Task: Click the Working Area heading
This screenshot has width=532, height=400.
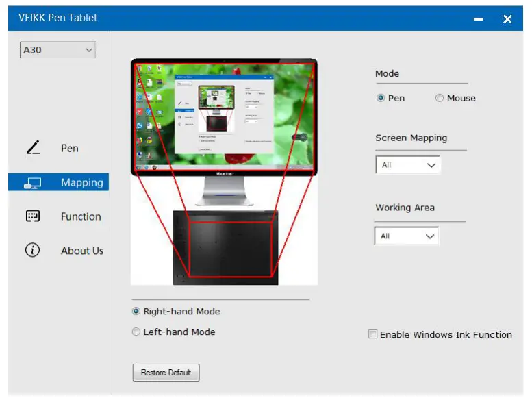Action: pyautogui.click(x=405, y=208)
